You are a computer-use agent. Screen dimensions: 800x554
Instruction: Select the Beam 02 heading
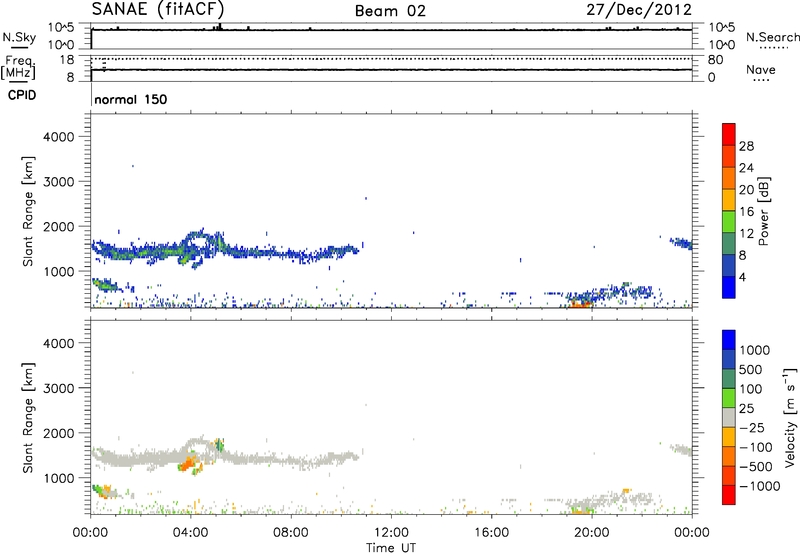point(390,11)
